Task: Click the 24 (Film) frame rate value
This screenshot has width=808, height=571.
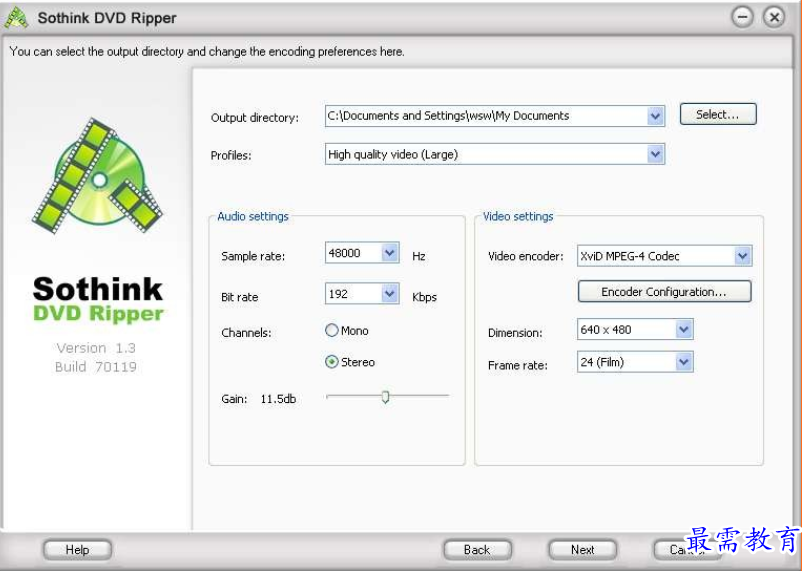Action: [x=602, y=362]
